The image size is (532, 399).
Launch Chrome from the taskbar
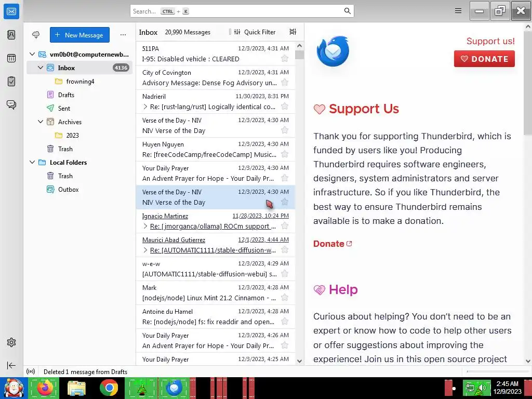(109, 388)
